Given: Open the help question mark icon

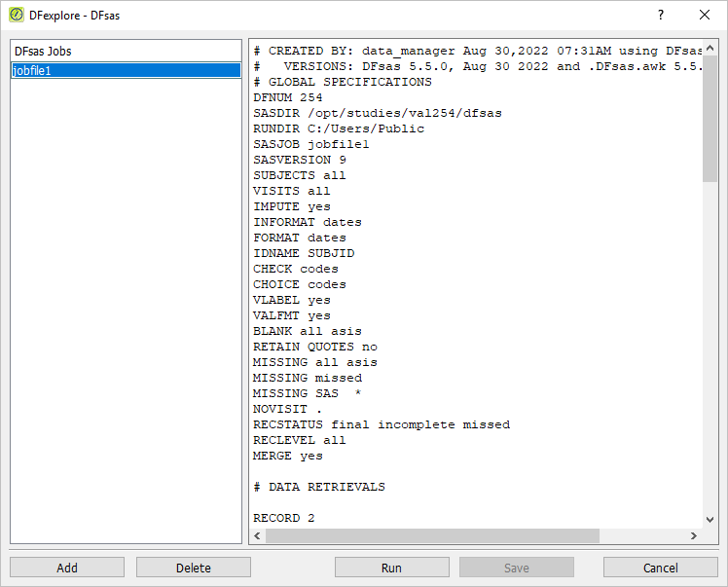Looking at the screenshot, I should coord(660,15).
